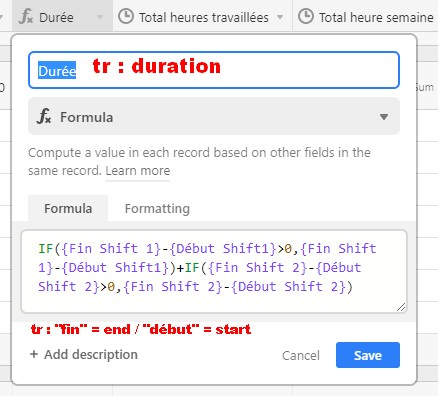Open Total heures travaillées column dropdown arrow

pos(280,17)
